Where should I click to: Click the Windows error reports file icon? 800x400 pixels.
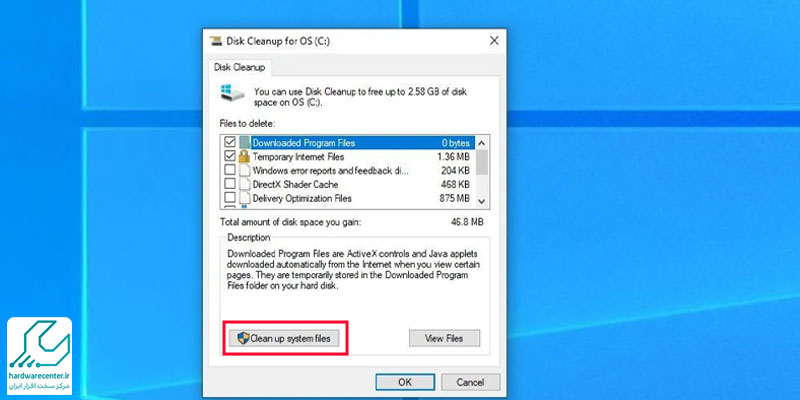pyautogui.click(x=244, y=171)
